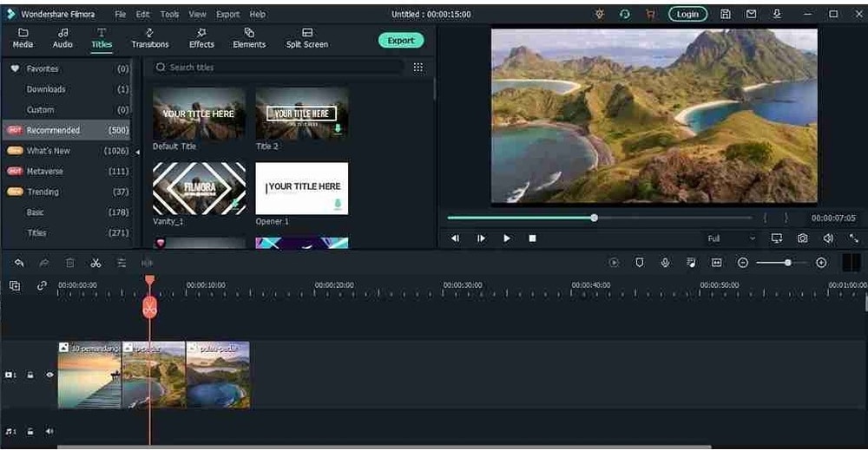This screenshot has width=868, height=450.
Task: Open the Elements tab
Action: (x=249, y=38)
